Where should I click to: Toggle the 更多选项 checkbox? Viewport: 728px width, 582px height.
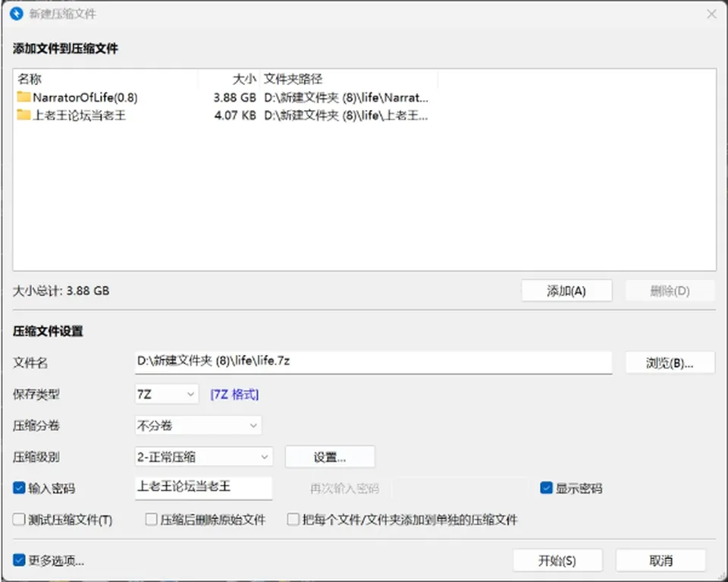point(19,560)
